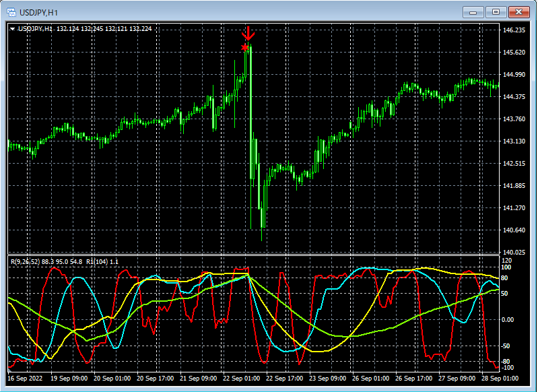Viewport: 538px width, 392px height.
Task: Click OHLC values 132.124 132.245 132.121 132.224
Action: click(104, 29)
